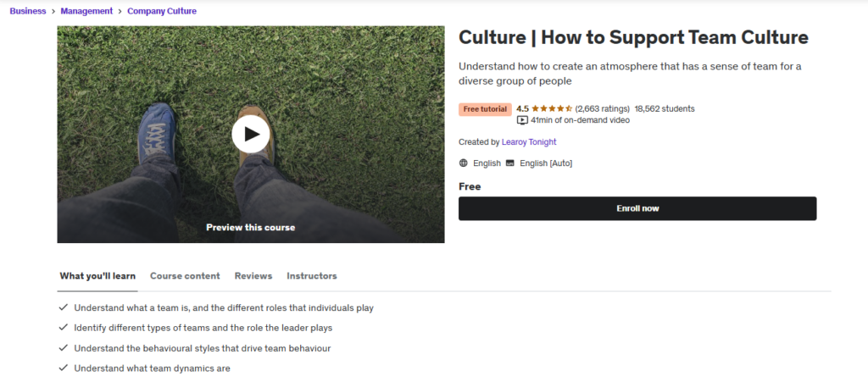Click checkmark beside 'Understand what a team is'
The image size is (868, 376).
[64, 307]
